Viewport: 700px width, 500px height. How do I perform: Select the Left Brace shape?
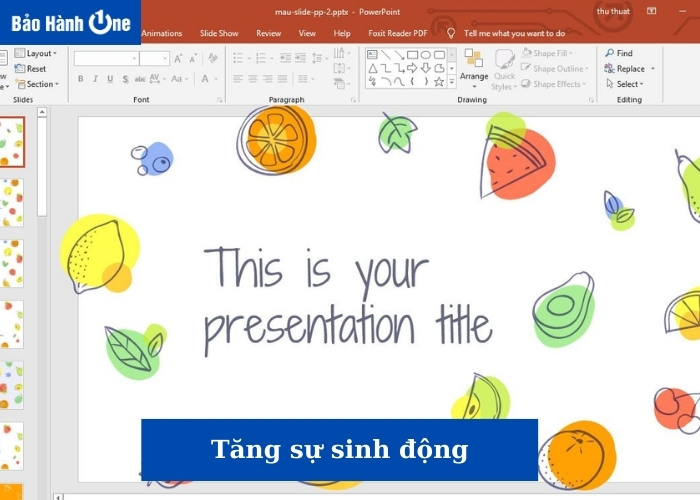(412, 81)
